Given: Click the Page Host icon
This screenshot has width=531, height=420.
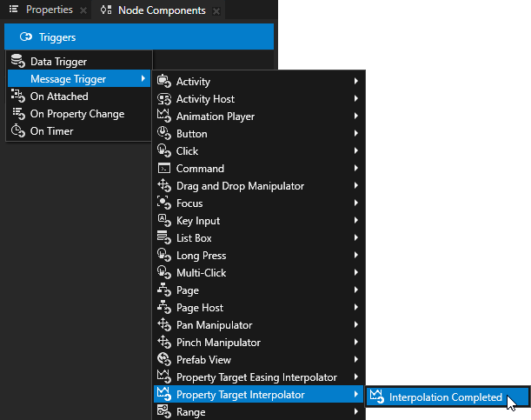Looking at the screenshot, I should click(163, 308).
